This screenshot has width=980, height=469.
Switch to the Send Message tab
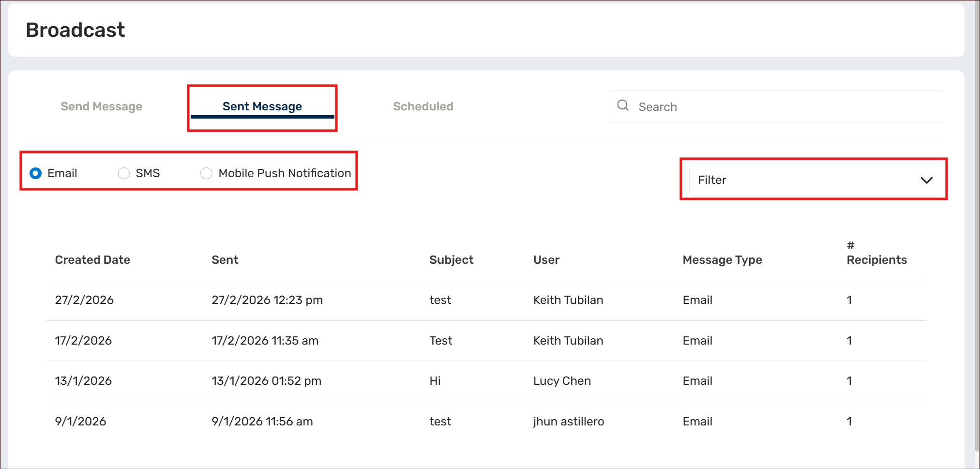101,106
